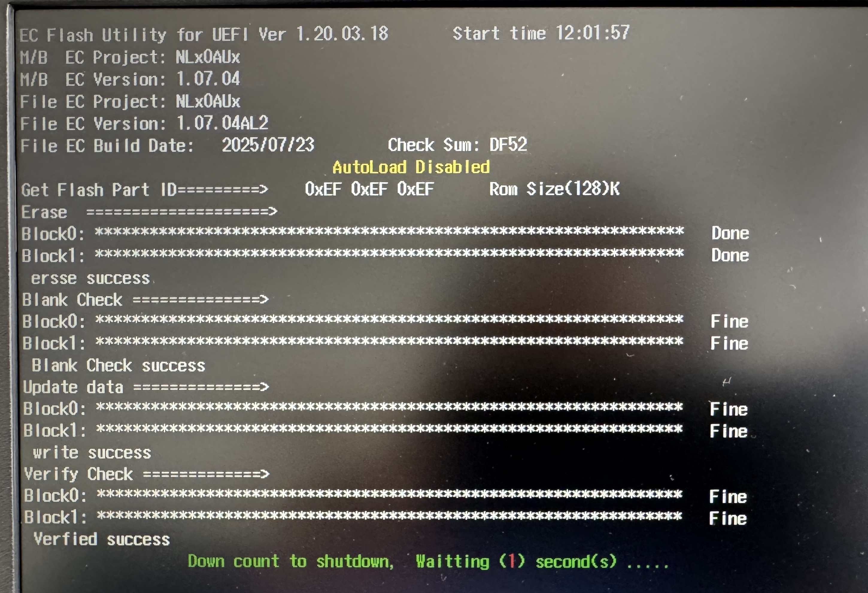Screen dimensions: 868x593
Task: Click the write success message
Action: pyautogui.click(x=92, y=453)
